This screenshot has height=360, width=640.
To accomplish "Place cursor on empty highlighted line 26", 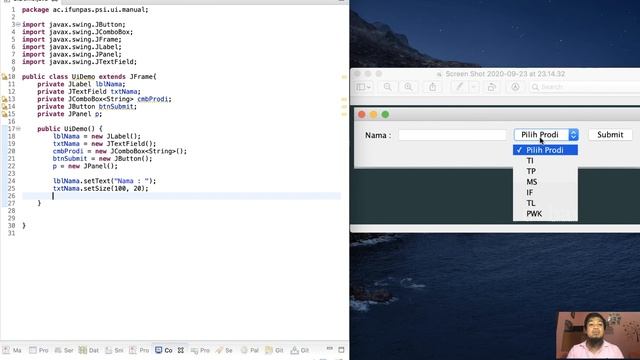I will click(181, 196).
